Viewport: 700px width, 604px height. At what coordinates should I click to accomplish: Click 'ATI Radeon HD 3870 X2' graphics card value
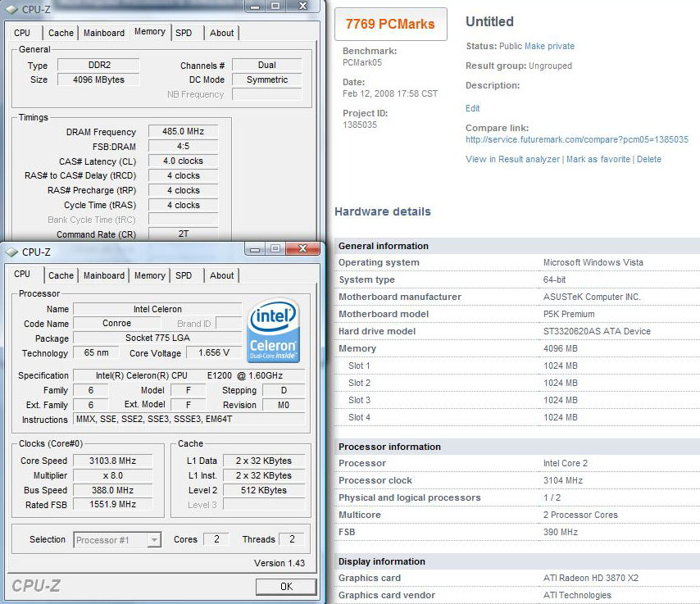591,578
